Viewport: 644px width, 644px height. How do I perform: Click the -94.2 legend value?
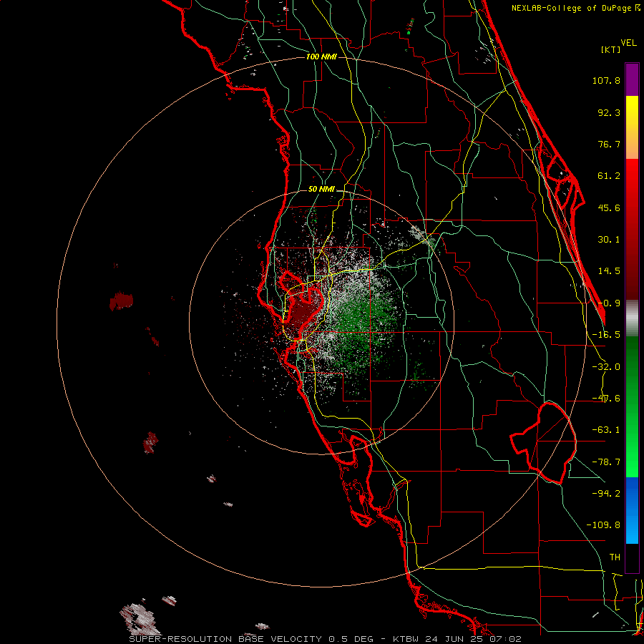[x=606, y=493]
